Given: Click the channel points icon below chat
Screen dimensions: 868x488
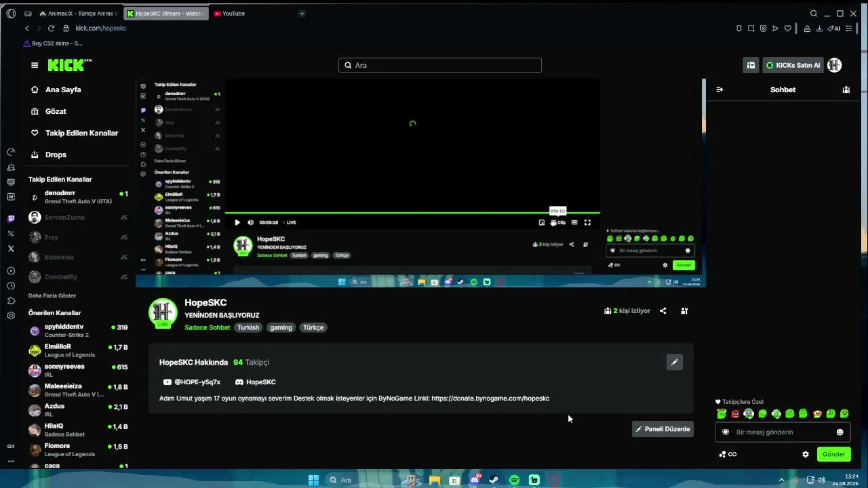Looking at the screenshot, I should pos(727,454).
